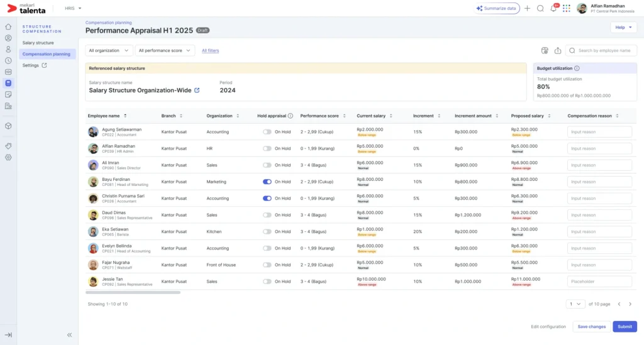Image resolution: width=644 pixels, height=345 pixels.
Task: Turn off On Hold for Christin Purnama Sari
Action: (x=267, y=198)
